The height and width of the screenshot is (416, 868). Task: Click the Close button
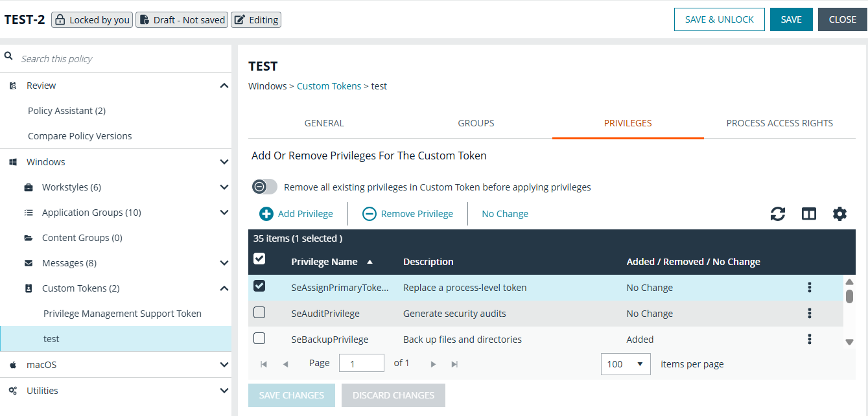pos(843,19)
